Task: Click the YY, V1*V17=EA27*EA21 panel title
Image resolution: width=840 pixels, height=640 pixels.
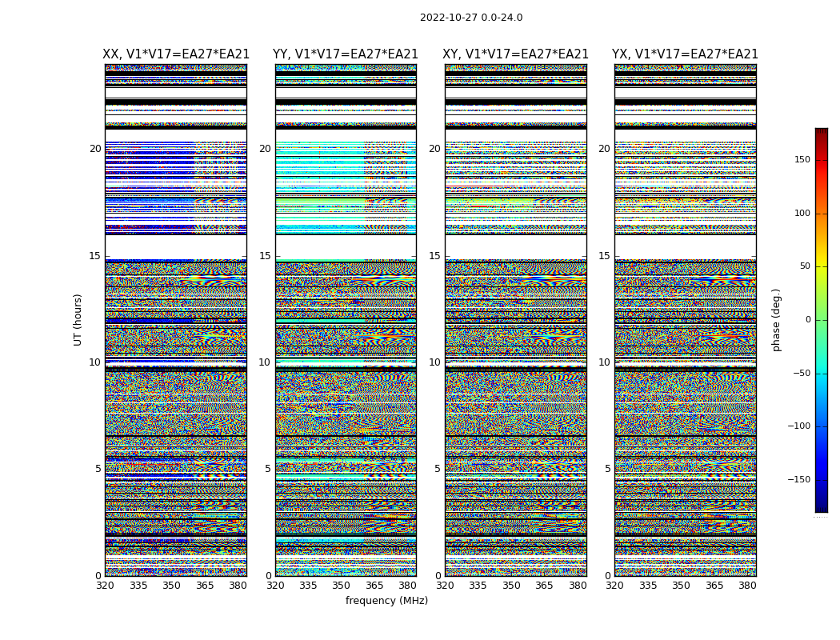Action: point(346,54)
